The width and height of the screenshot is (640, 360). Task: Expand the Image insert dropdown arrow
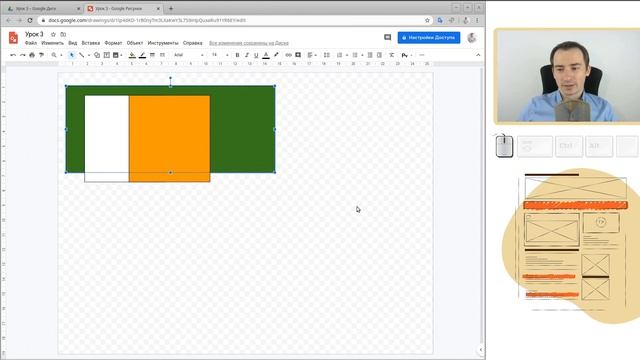pyautogui.click(x=121, y=55)
